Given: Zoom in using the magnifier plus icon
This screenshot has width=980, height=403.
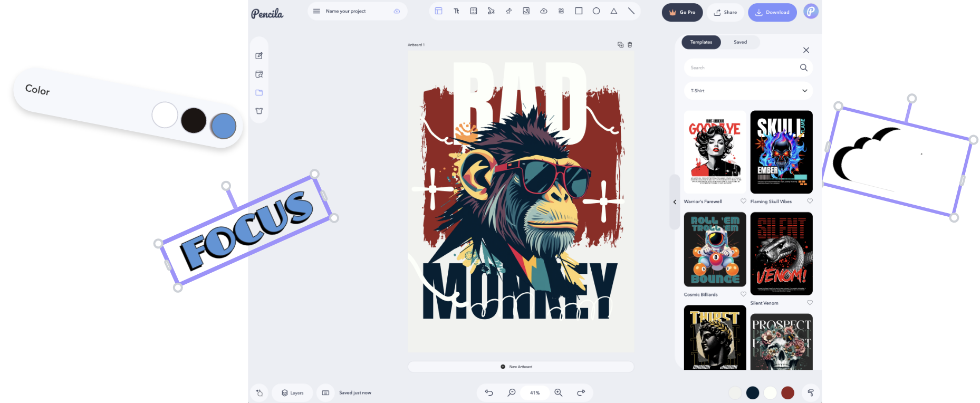Looking at the screenshot, I should tap(558, 392).
